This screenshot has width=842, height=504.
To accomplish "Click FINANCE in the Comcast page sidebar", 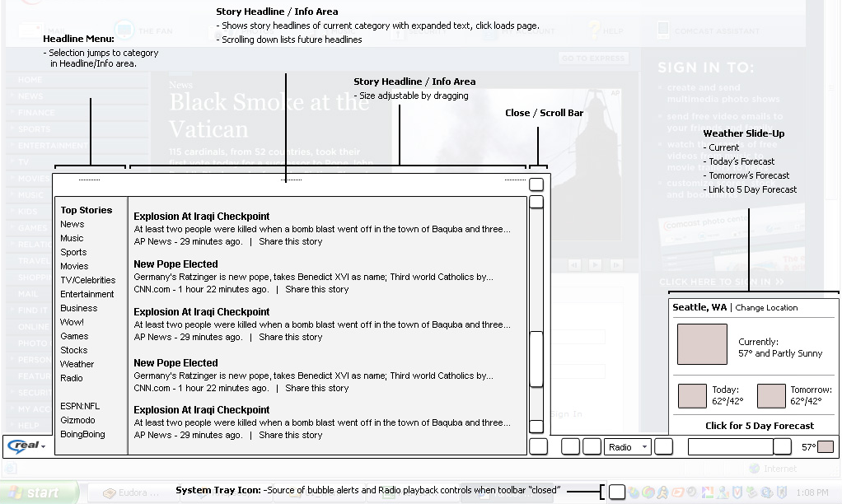I will [36, 113].
